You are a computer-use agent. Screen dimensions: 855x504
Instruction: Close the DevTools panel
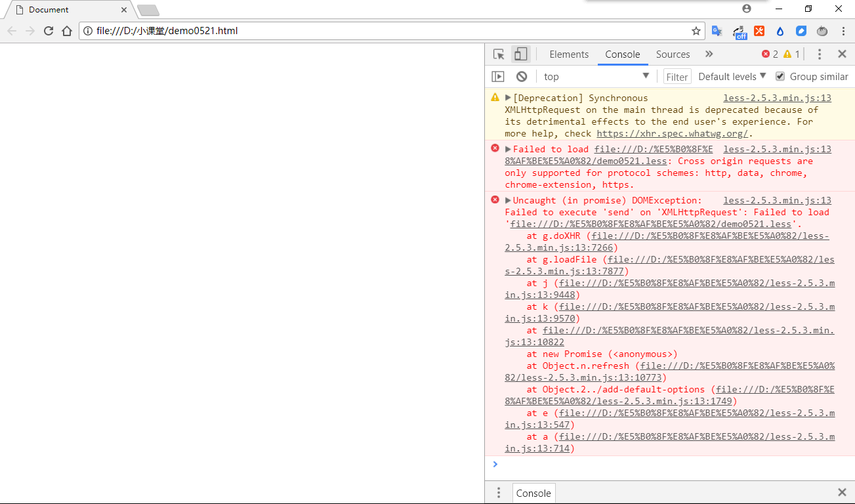(842, 54)
